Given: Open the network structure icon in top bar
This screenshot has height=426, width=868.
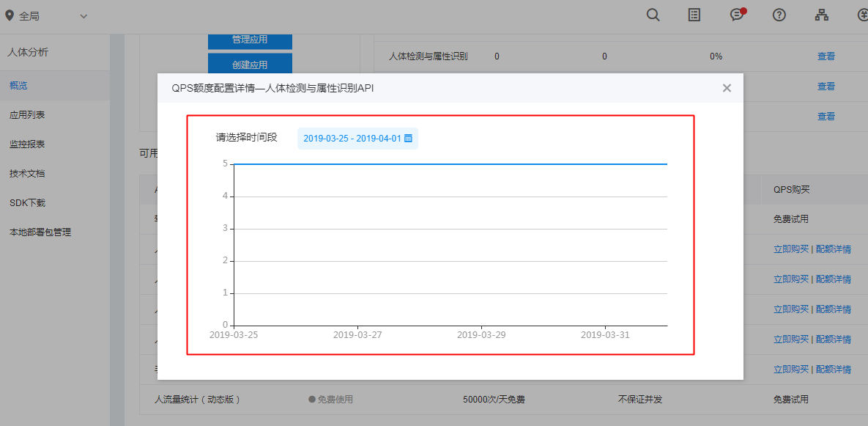Looking at the screenshot, I should [822, 15].
